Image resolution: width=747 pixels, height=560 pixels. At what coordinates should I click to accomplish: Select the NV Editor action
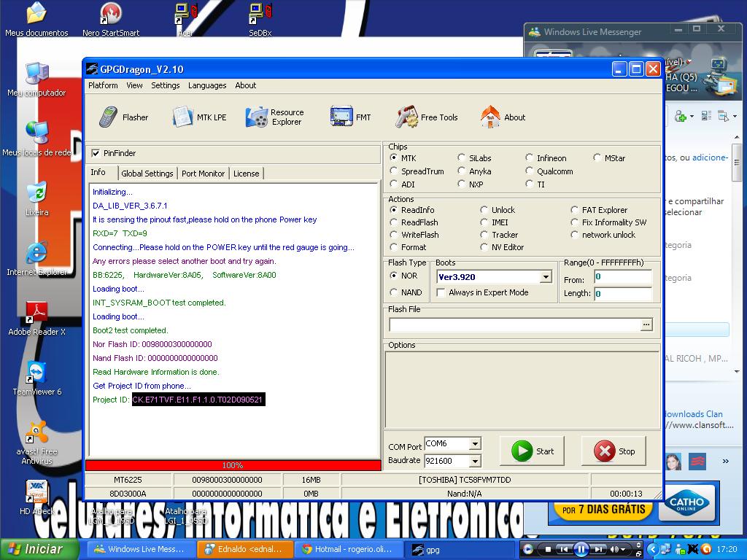484,247
